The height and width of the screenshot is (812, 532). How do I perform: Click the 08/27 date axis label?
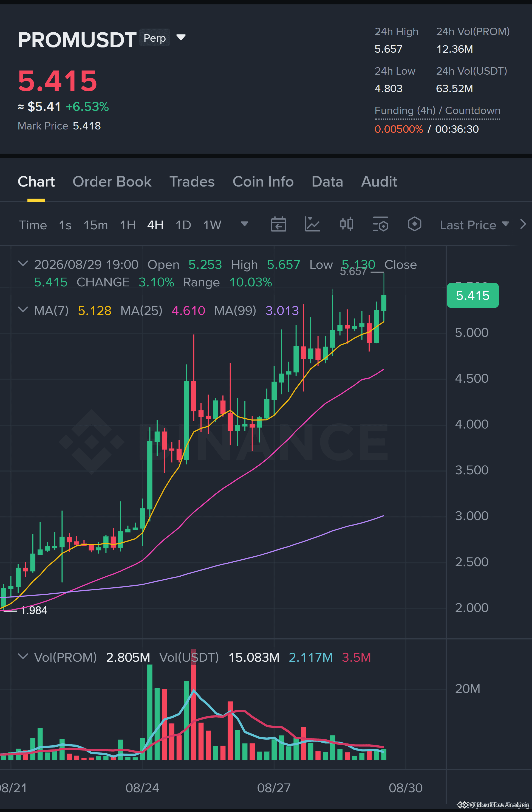click(274, 788)
